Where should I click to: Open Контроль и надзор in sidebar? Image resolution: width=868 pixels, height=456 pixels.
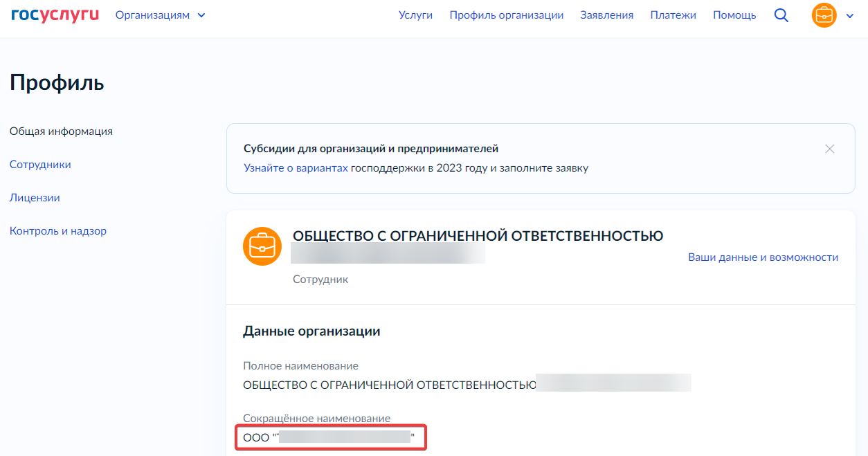(x=58, y=231)
